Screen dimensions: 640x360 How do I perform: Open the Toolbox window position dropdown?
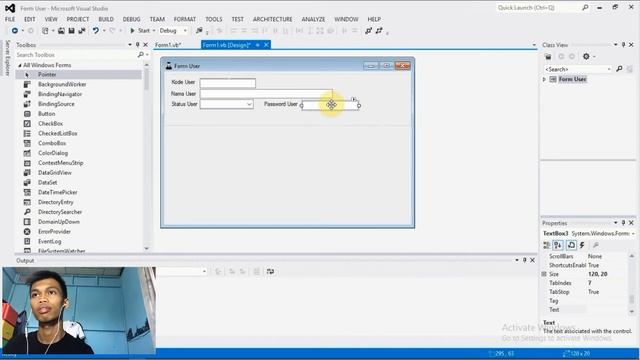(x=130, y=45)
